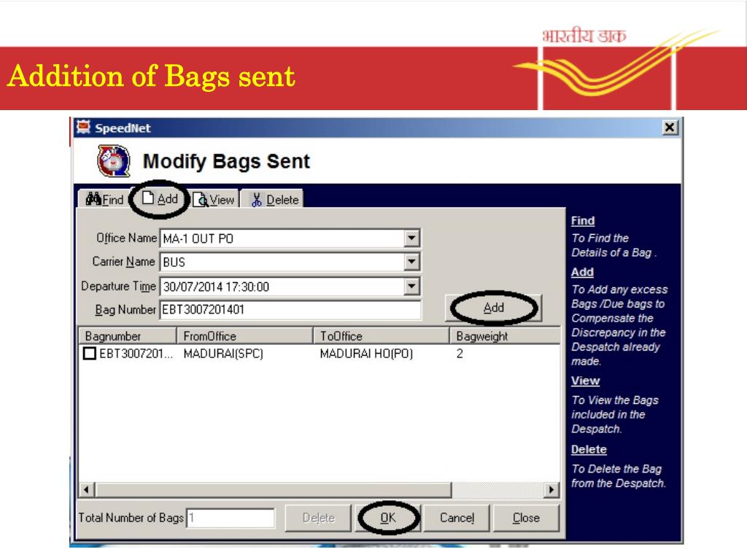Image resolution: width=747 pixels, height=560 pixels.
Task: Select the MADURAI HO(PO) cell
Action: pyautogui.click(x=366, y=354)
